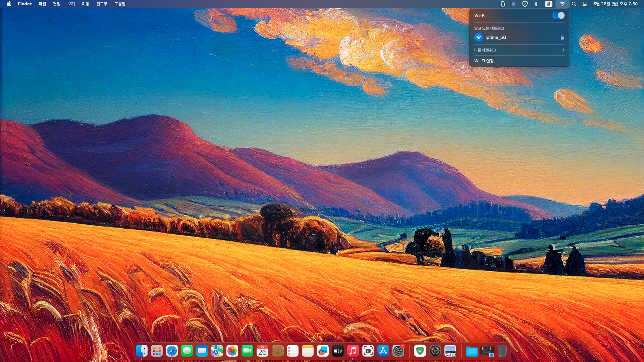Viewport: 644px width, 362px height.
Task: Open Freeform app in Dock
Action: [x=323, y=351]
